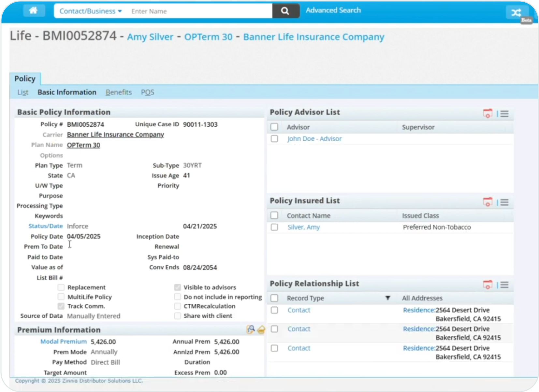
Task: Open the Banner Life Insurance Company carrier link
Action: click(x=115, y=134)
